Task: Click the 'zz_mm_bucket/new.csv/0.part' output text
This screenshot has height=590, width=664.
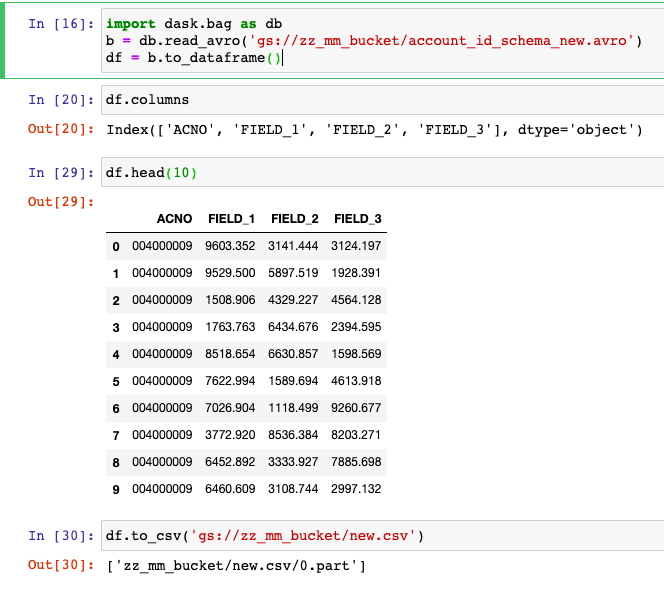Action: [236, 567]
